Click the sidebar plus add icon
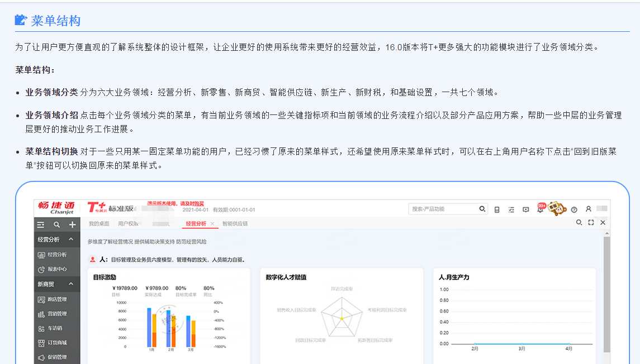 72,224
